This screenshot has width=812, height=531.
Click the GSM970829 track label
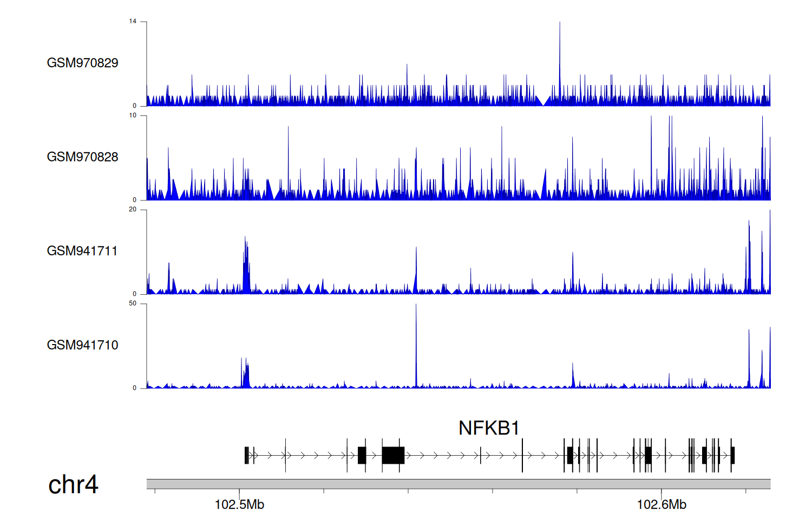pos(82,63)
